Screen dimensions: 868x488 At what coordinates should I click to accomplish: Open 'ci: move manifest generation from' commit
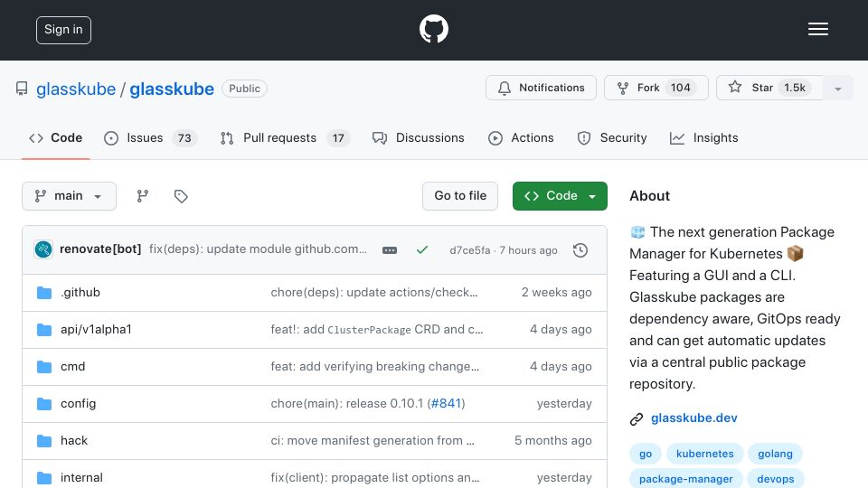[x=373, y=440]
